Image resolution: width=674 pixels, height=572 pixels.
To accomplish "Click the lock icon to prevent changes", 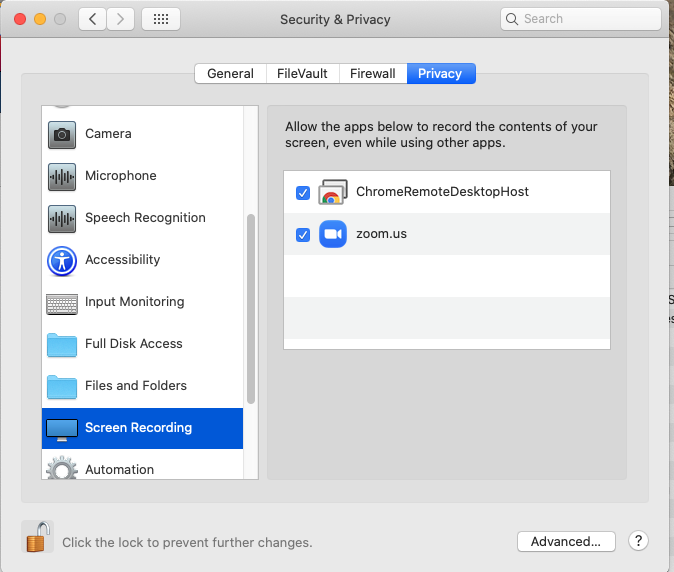I will [38, 538].
